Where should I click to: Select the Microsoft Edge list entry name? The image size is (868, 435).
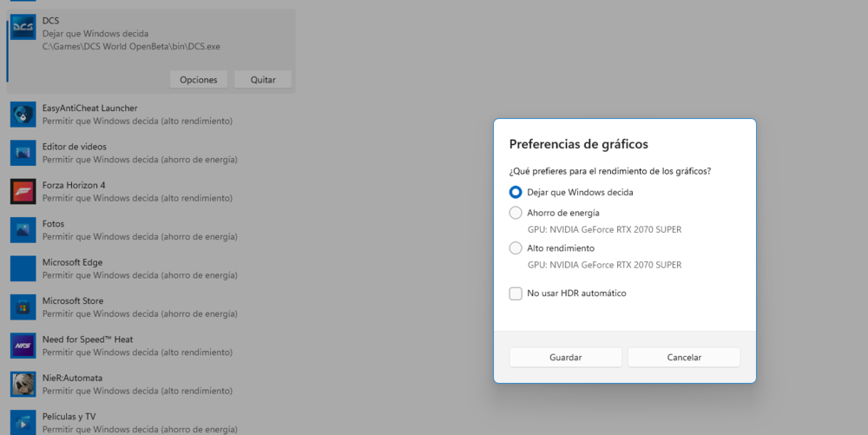(72, 262)
